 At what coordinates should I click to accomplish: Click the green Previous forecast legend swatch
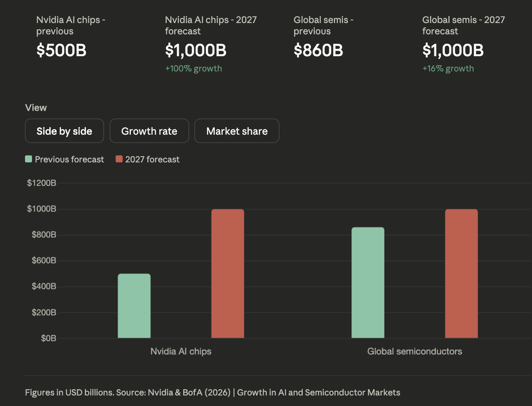pos(29,159)
